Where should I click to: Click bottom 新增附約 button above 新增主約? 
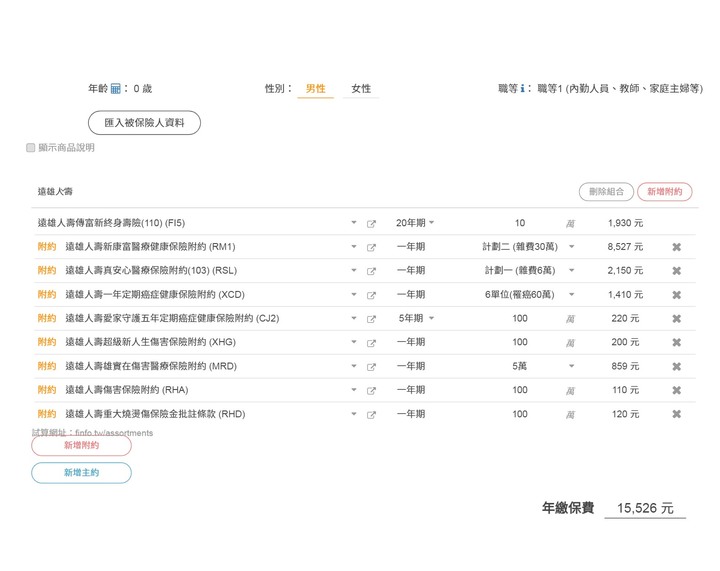(x=81, y=445)
